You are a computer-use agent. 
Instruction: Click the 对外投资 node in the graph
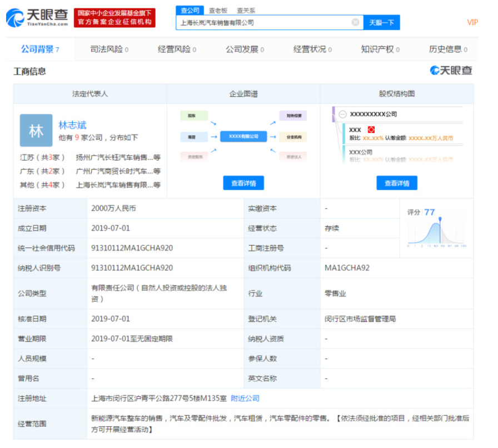coord(293,116)
